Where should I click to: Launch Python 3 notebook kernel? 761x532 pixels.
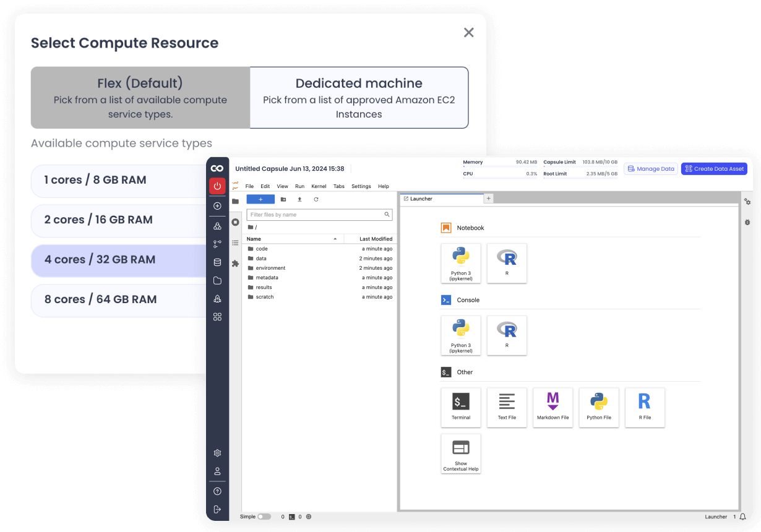pos(461,263)
